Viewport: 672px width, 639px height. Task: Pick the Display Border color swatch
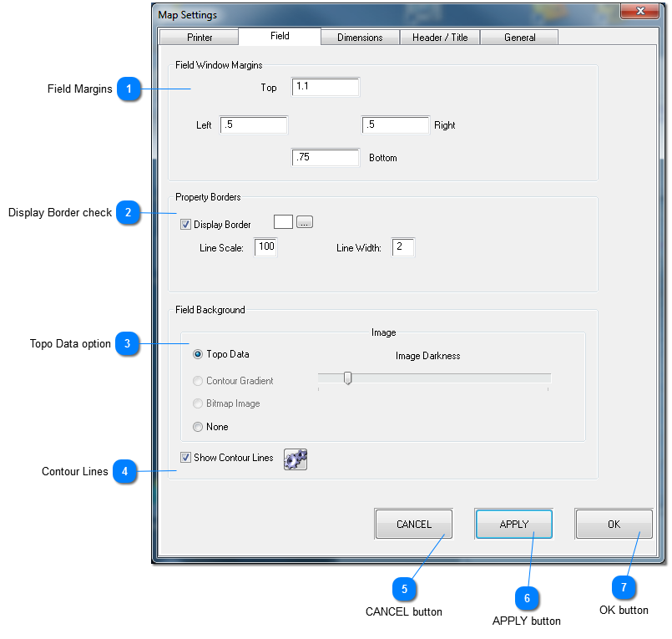(x=283, y=222)
